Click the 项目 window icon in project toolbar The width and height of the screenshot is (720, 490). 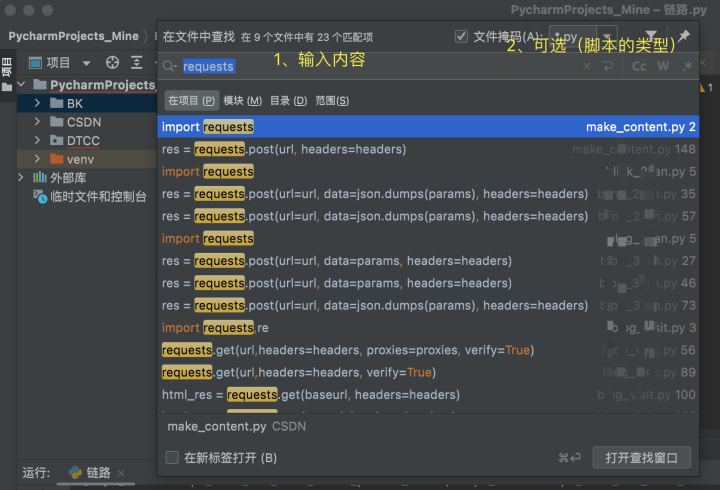[x=35, y=62]
